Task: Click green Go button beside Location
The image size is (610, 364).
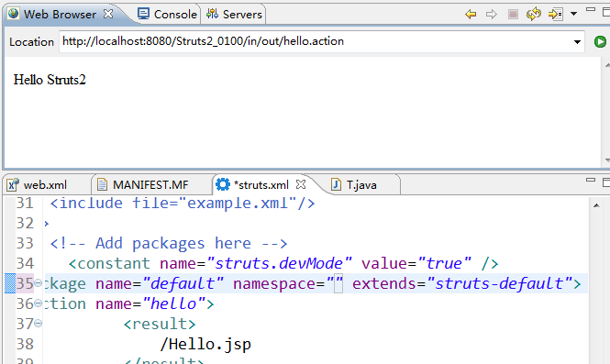Action: pyautogui.click(x=600, y=41)
